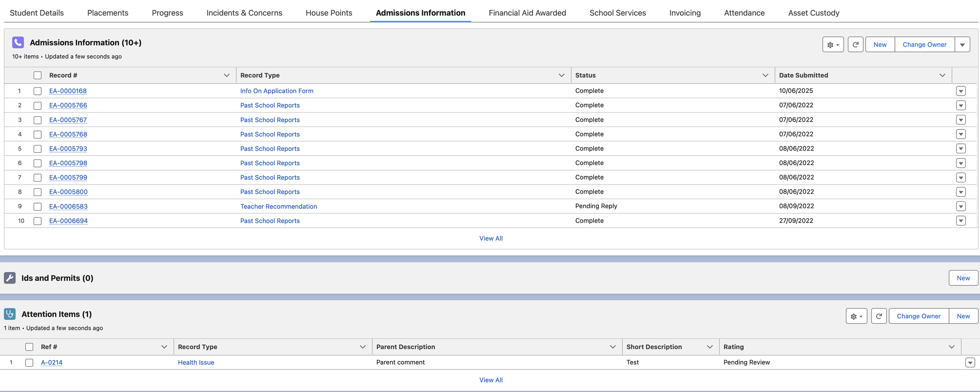Click New in Ids and Permits
The width and height of the screenshot is (980, 392).
pyautogui.click(x=963, y=278)
